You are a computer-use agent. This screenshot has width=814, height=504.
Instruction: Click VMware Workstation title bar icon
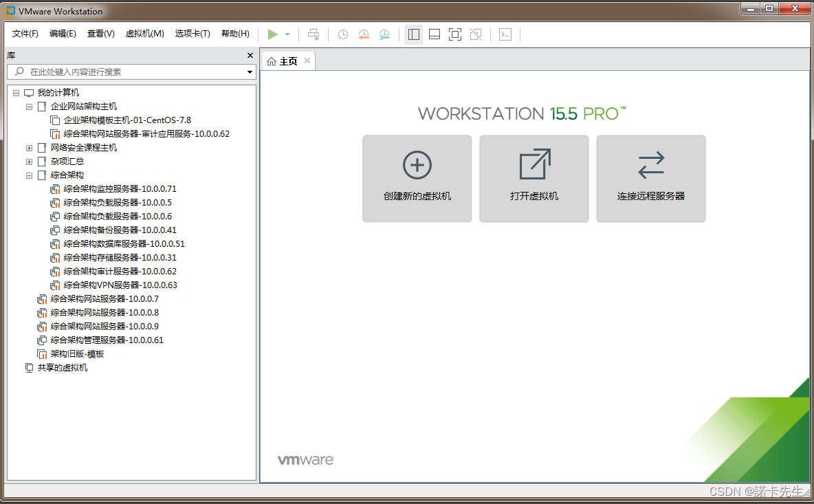(x=10, y=11)
